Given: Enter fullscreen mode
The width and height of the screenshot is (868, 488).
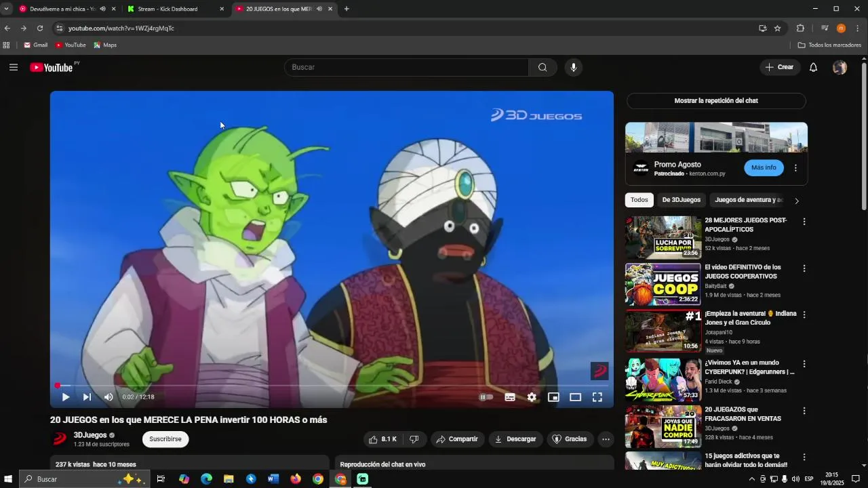Looking at the screenshot, I should [x=597, y=397].
